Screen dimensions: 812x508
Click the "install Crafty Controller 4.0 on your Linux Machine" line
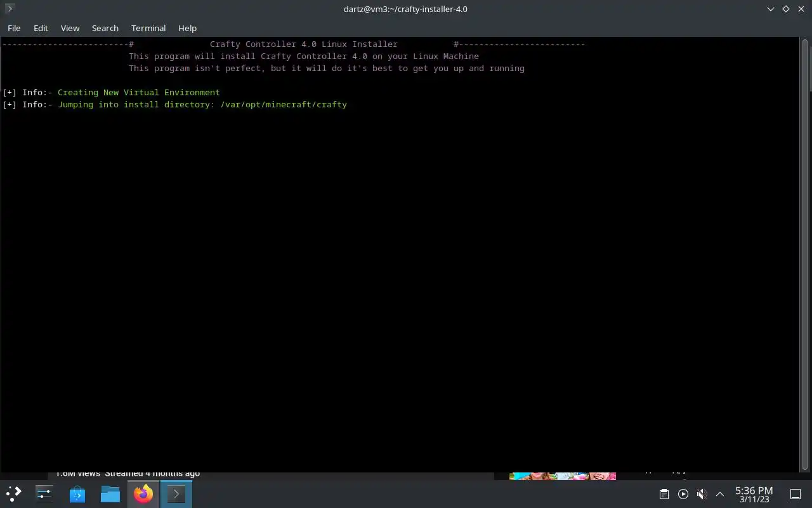click(304, 56)
